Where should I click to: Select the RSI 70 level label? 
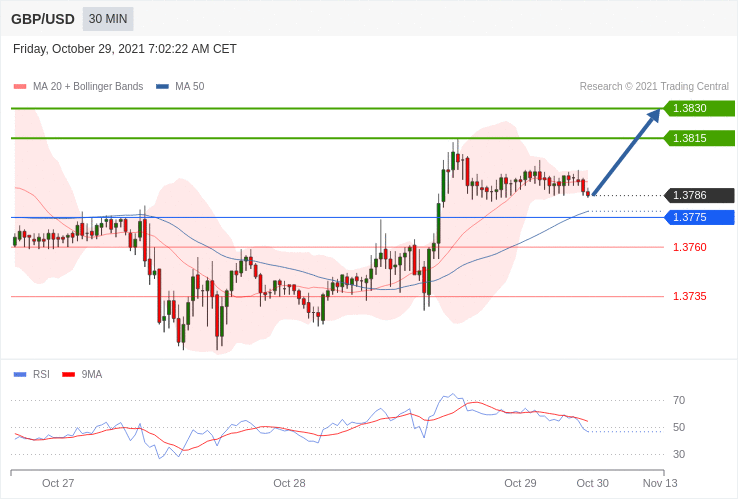point(679,401)
